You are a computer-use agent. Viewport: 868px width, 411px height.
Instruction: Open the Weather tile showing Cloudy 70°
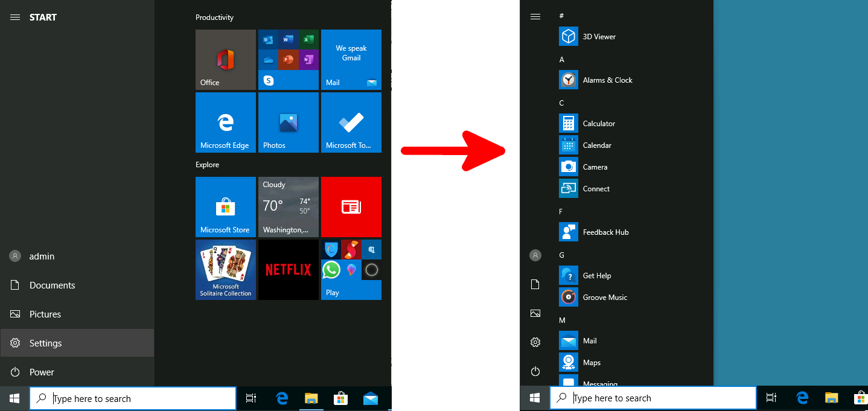pos(288,207)
